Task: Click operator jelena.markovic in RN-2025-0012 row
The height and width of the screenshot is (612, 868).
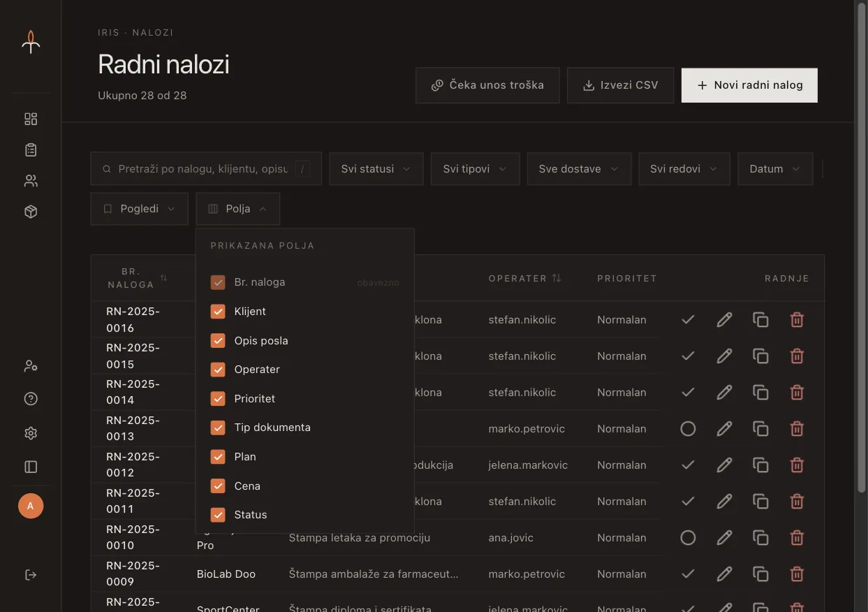Action: click(x=528, y=465)
